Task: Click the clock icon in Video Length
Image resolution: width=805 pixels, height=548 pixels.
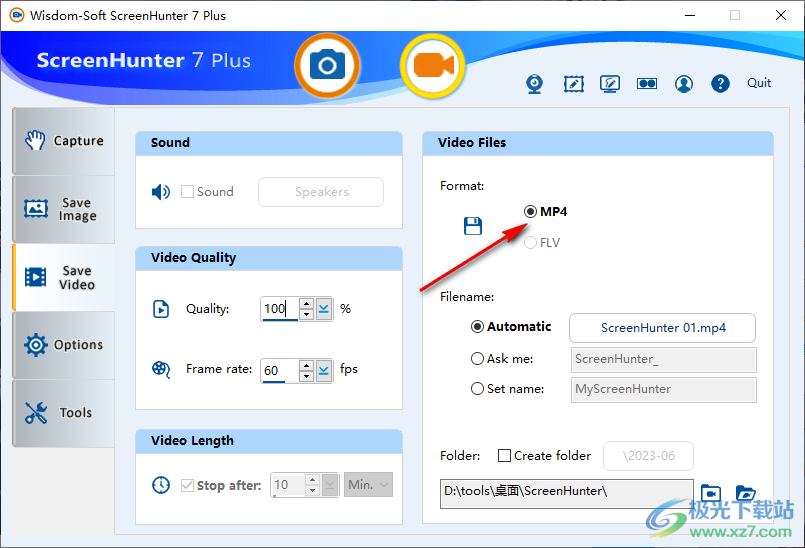Action: click(161, 485)
